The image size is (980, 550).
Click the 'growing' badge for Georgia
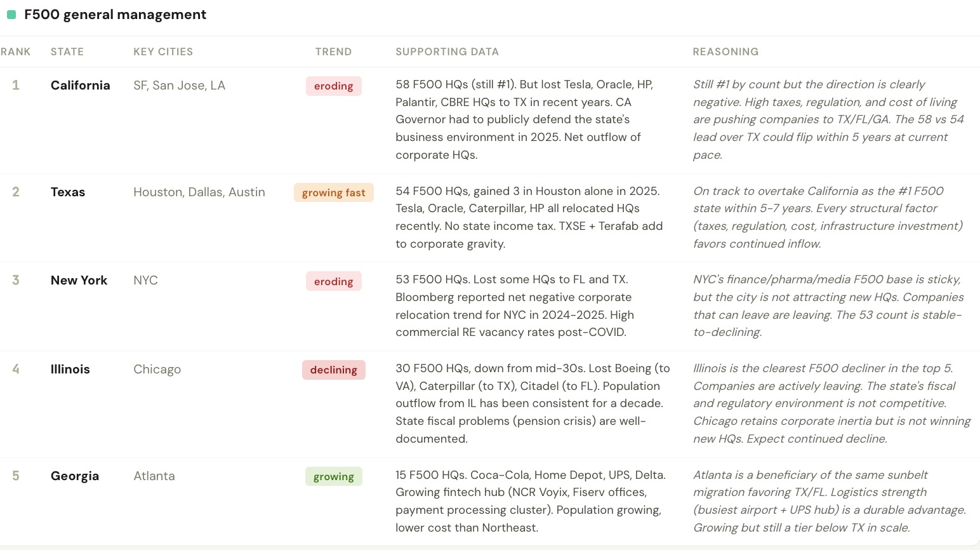(x=333, y=477)
